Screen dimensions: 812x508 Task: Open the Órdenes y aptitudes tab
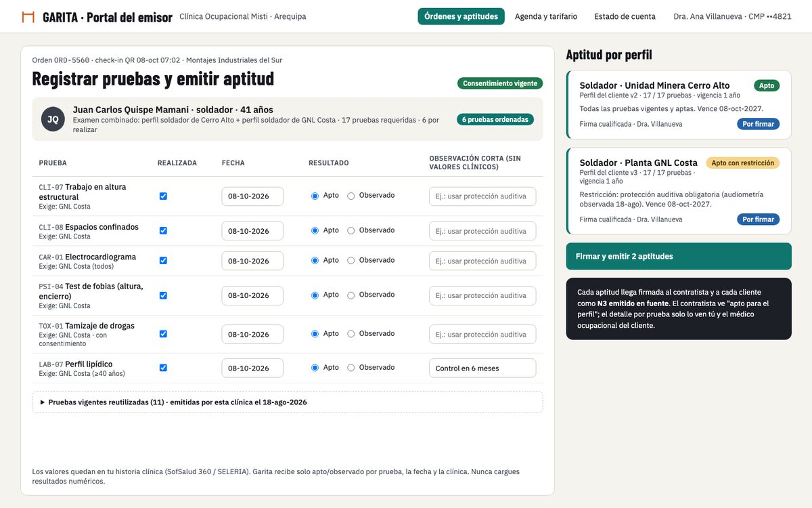(461, 16)
